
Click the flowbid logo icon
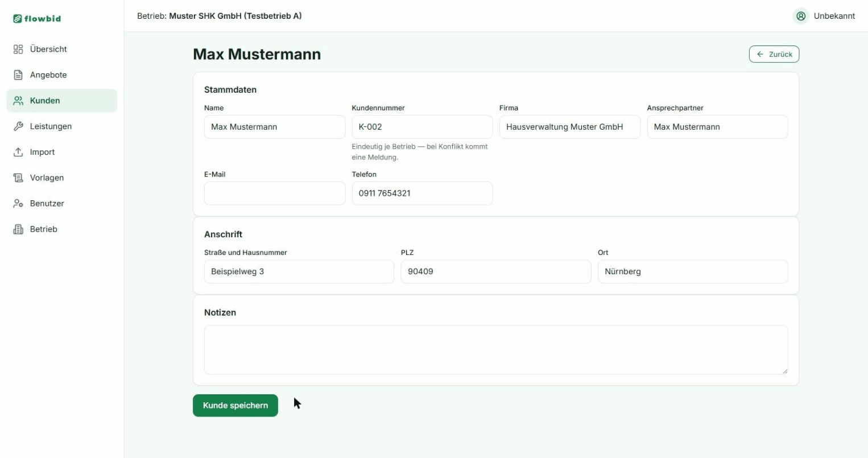coord(18,19)
